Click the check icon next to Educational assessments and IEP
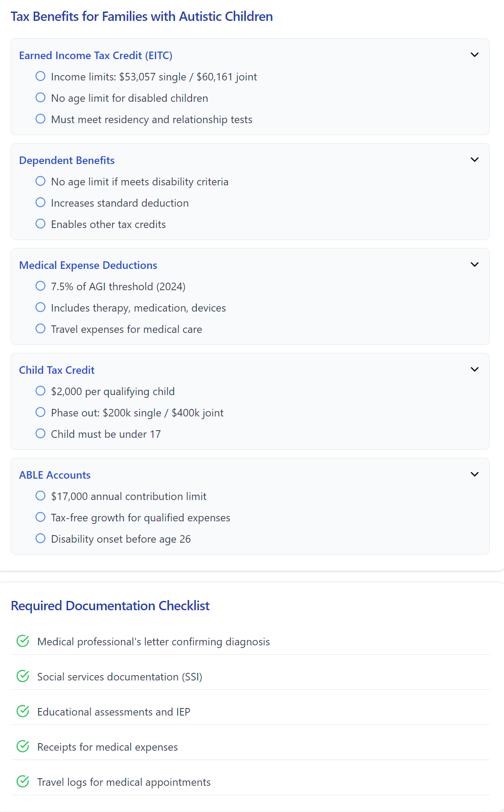Viewport: 504px width, 812px height. coord(23,711)
